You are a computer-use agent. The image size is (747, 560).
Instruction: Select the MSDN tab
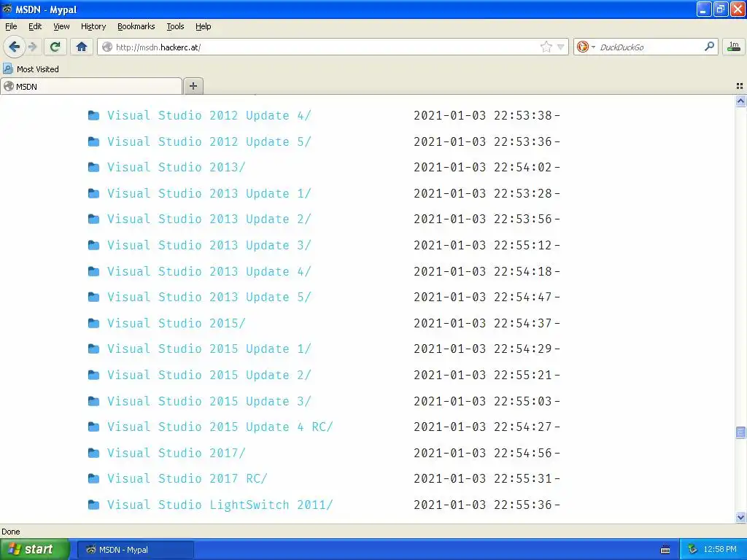tap(91, 86)
